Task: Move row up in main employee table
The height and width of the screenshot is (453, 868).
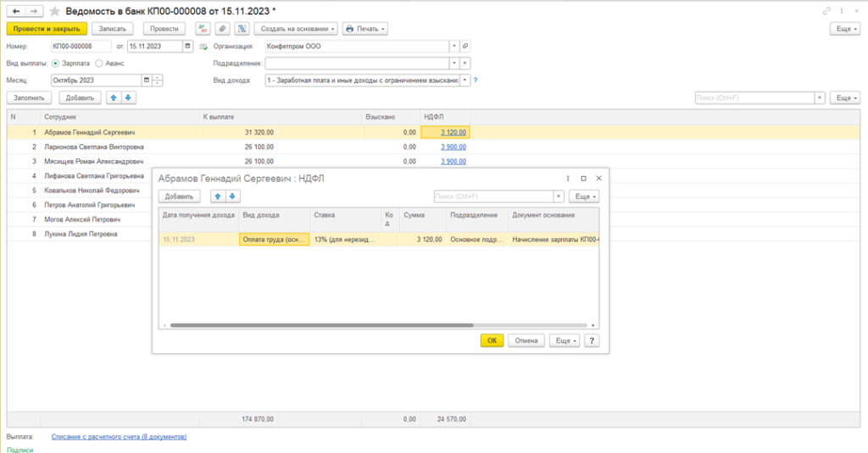Action: point(114,97)
